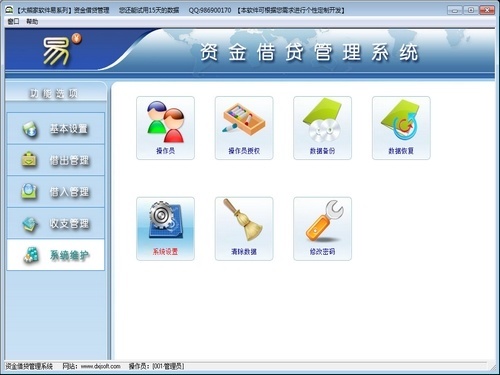Open 修改密码 change password wrench icon
The image size is (500, 375).
coord(322,229)
